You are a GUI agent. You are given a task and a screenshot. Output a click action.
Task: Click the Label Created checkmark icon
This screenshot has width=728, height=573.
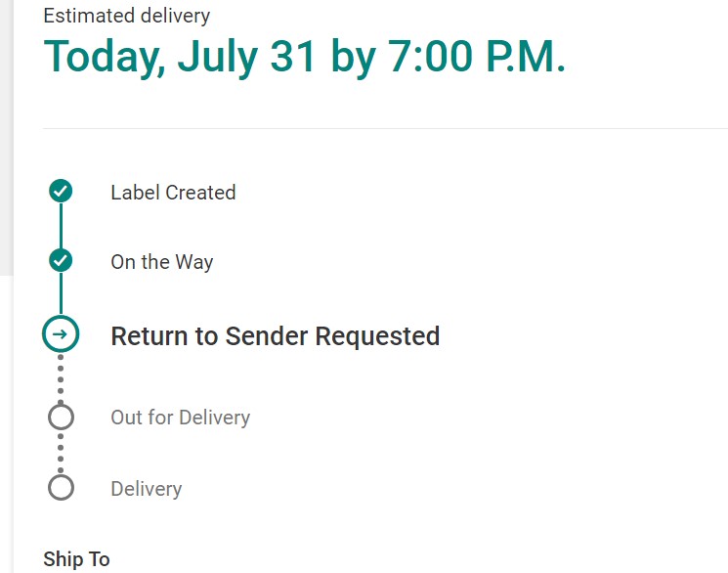[61, 192]
